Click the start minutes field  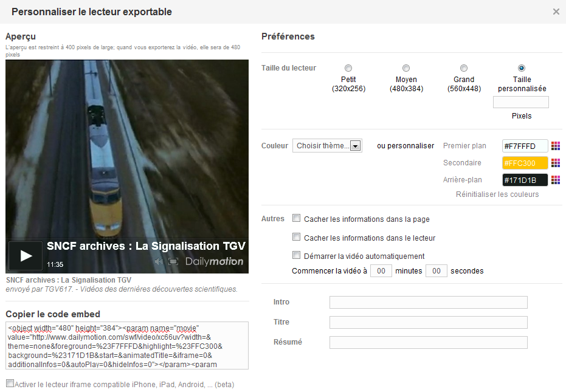tap(381, 270)
